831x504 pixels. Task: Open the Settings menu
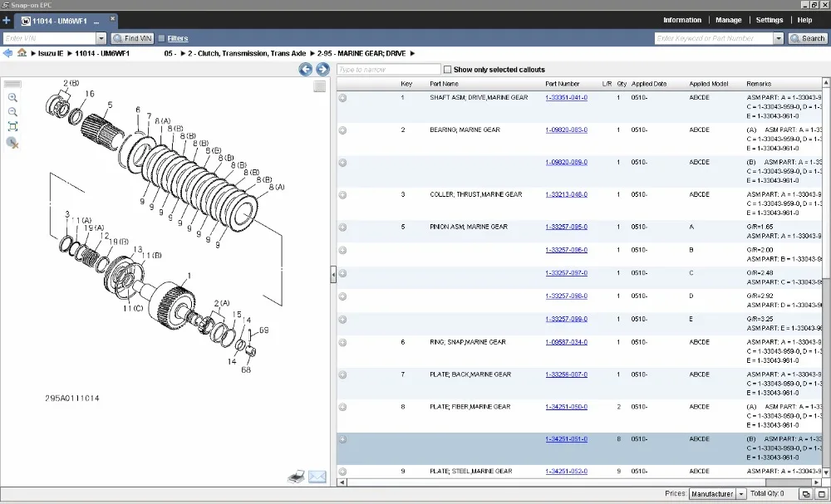tap(769, 20)
